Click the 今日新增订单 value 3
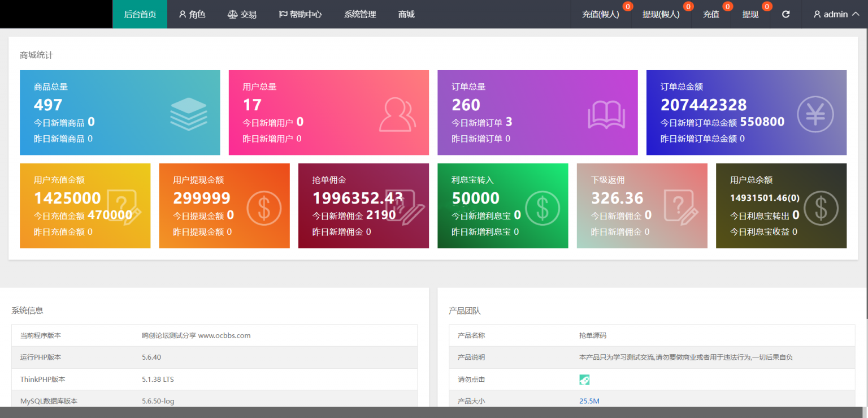 tap(509, 122)
